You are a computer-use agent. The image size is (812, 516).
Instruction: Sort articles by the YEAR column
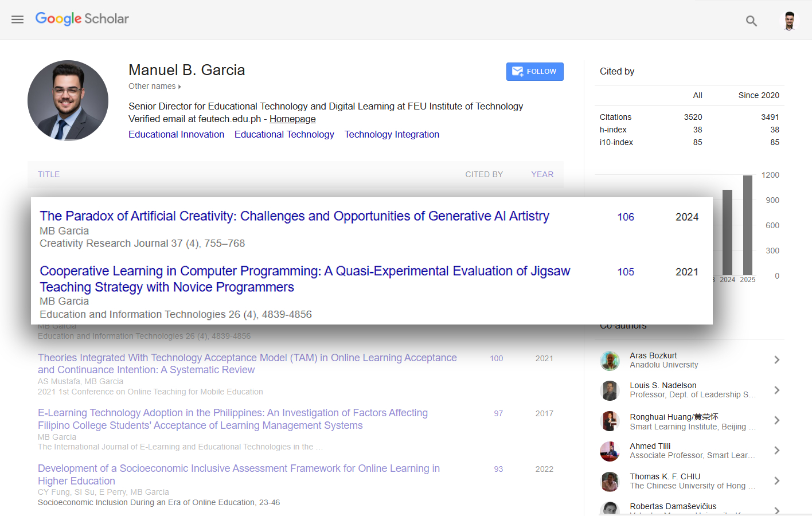[542, 174]
